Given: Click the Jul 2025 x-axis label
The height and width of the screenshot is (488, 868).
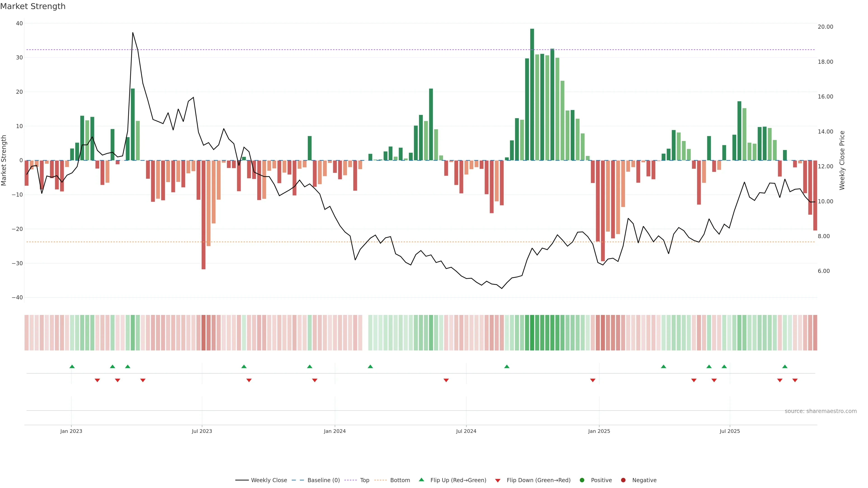Looking at the screenshot, I should click(729, 431).
